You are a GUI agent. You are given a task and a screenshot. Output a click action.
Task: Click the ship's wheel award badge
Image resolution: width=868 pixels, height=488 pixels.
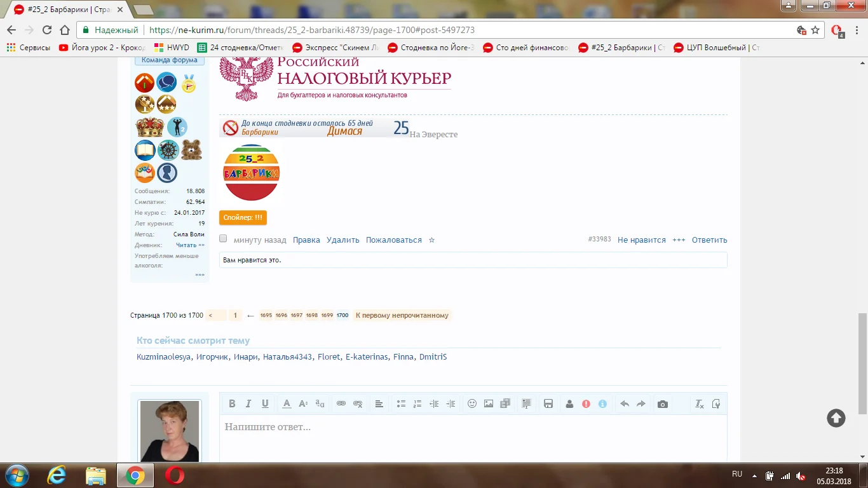[168, 151]
